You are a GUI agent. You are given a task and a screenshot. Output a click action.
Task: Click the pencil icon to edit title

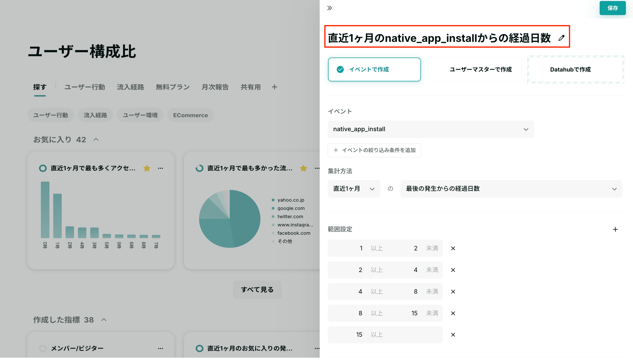pyautogui.click(x=561, y=38)
